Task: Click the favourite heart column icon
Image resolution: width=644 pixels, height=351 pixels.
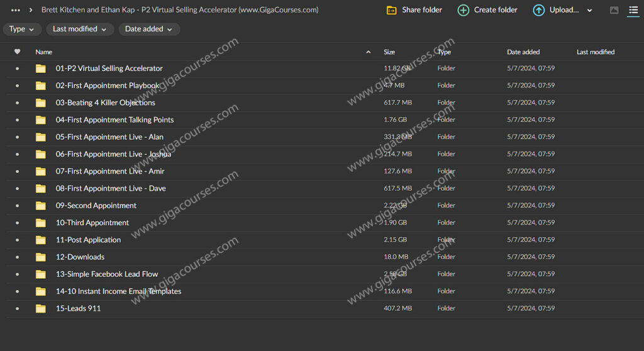Action: (x=17, y=52)
